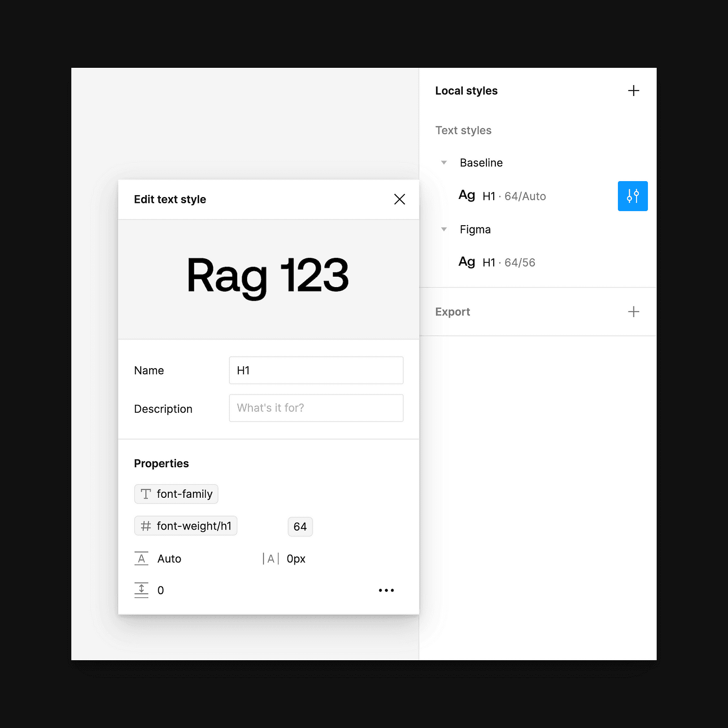Click the hash icon in font-weight/h1 variable

(x=146, y=526)
